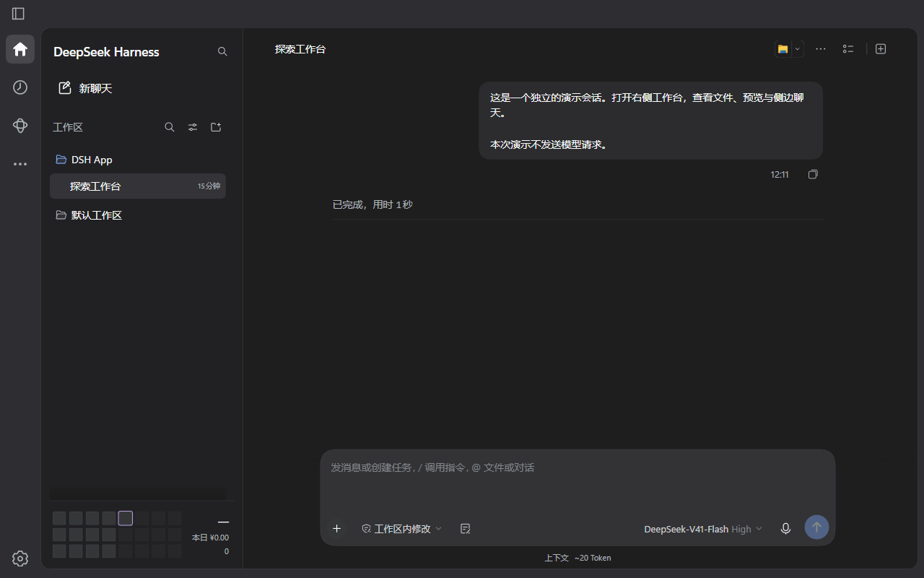Copy the message with the copy icon

813,175
